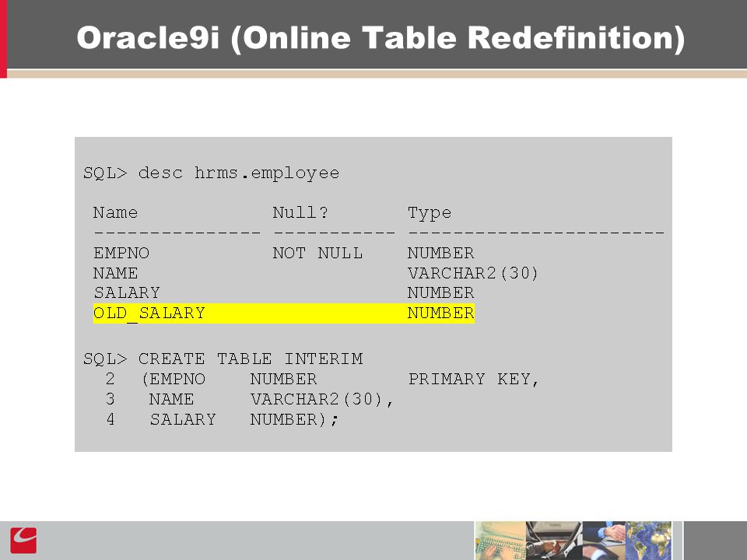Screen dimensions: 747x560
Task: Click the highlighted 'OLD_SALARY' column name
Action: (149, 313)
